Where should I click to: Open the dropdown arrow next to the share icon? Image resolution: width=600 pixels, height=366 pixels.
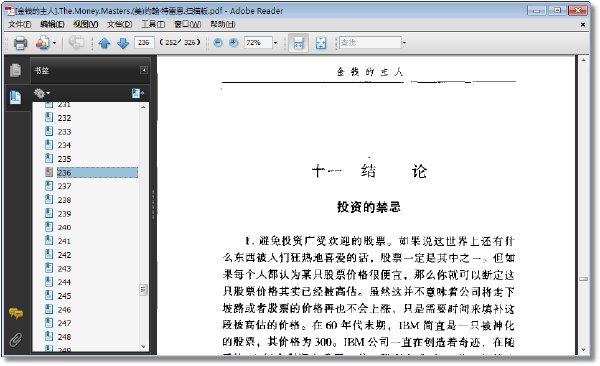54,43
